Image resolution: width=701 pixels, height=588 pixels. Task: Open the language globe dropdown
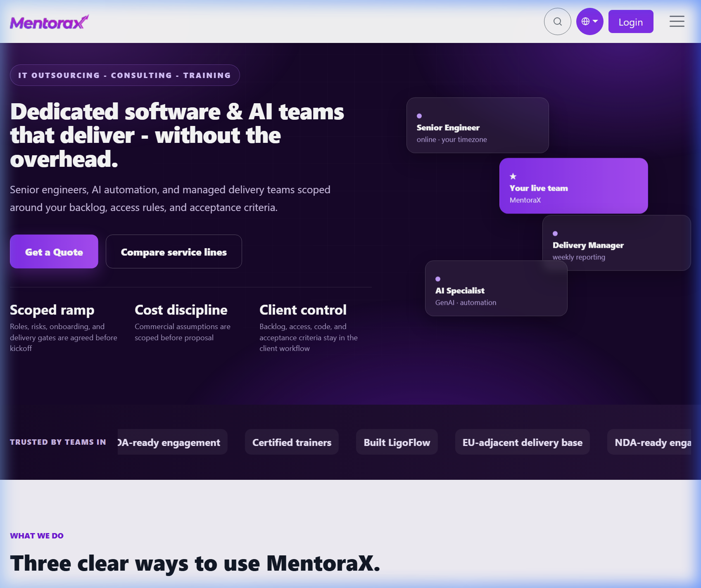coord(589,21)
